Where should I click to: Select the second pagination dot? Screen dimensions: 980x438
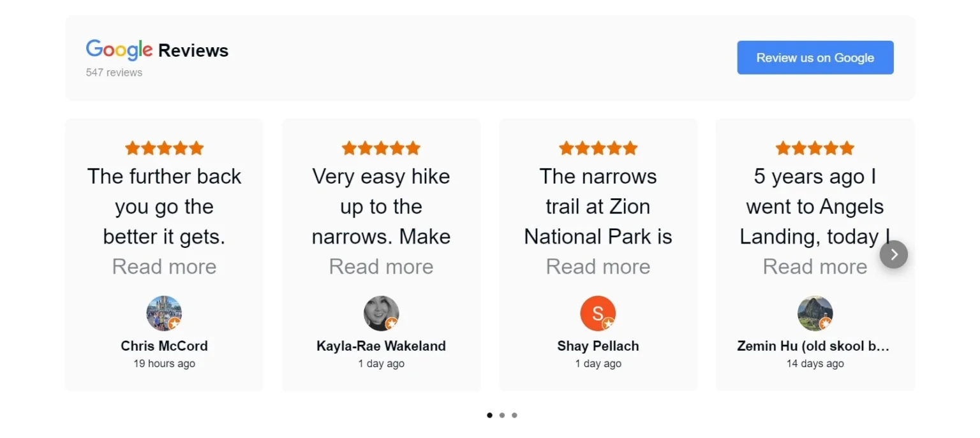pyautogui.click(x=502, y=415)
